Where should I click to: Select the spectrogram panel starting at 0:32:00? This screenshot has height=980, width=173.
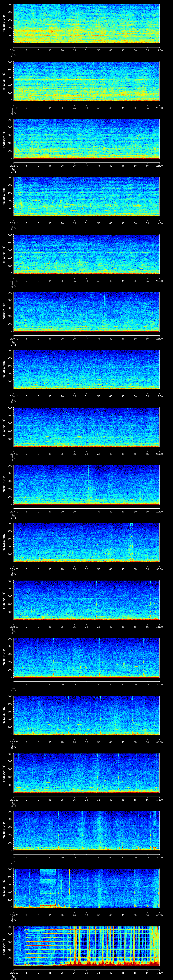pyautogui.click(x=86, y=715)
